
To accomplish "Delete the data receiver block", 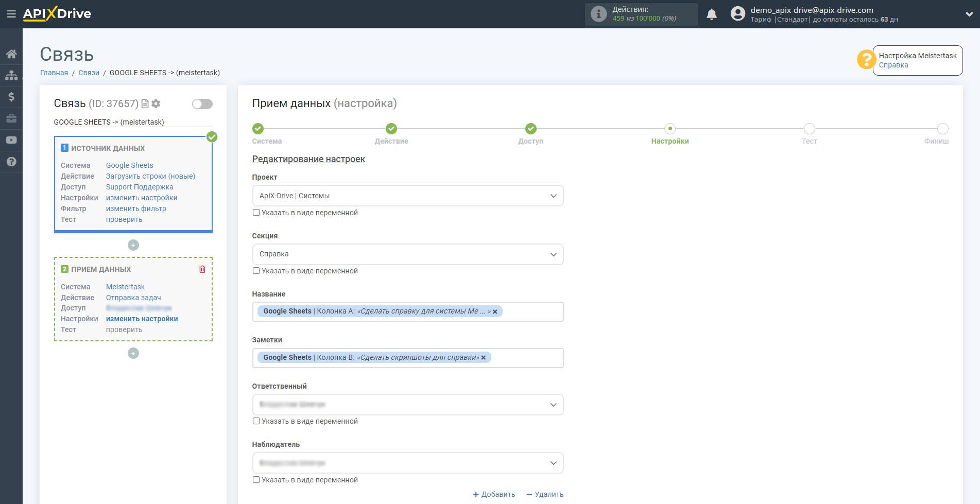I will [x=202, y=269].
